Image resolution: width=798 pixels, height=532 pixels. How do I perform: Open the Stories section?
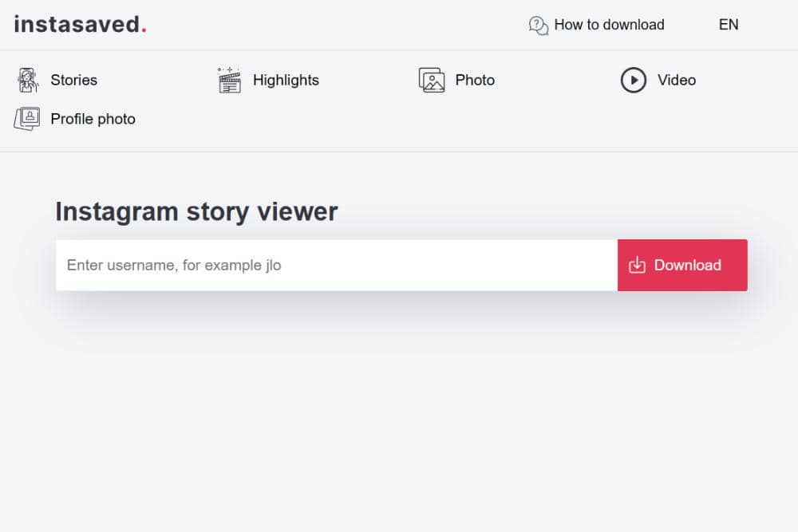73,80
